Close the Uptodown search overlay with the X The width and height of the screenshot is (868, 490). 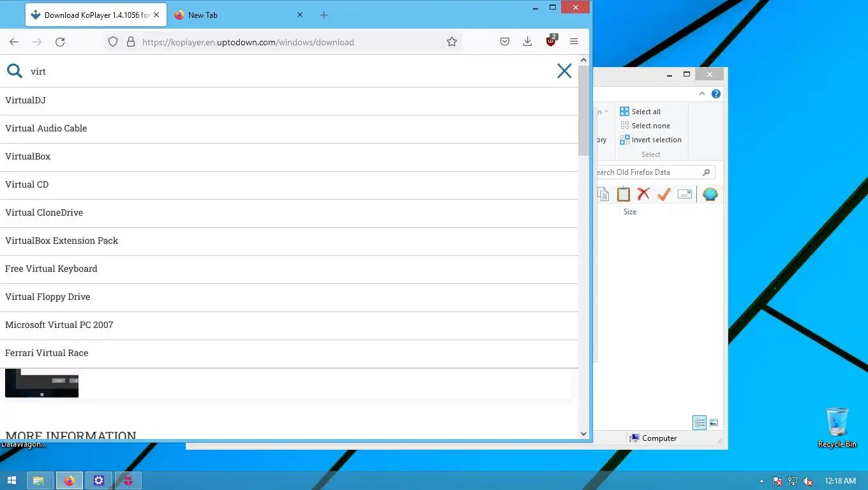point(564,71)
